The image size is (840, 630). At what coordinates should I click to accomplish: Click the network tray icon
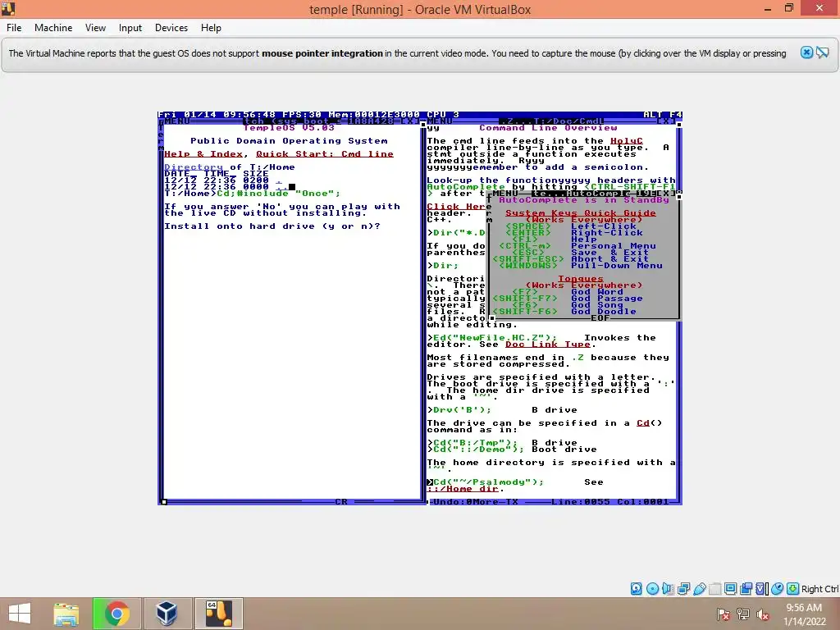pyautogui.click(x=742, y=614)
